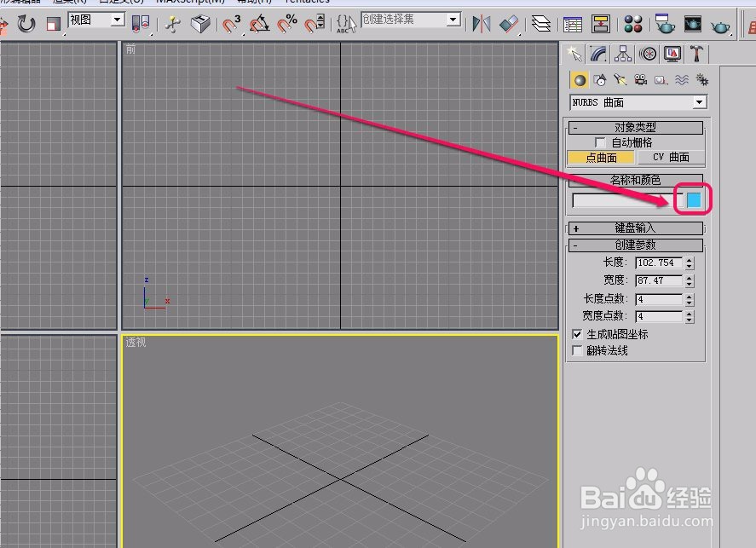Toggle the Spinner Snap icon

click(x=315, y=23)
